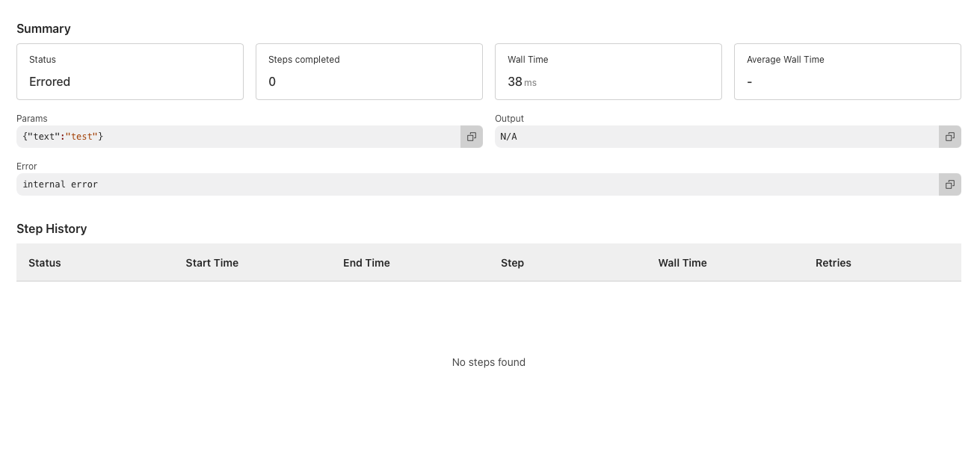Select the Step column header
The image size is (980, 454).
click(512, 263)
